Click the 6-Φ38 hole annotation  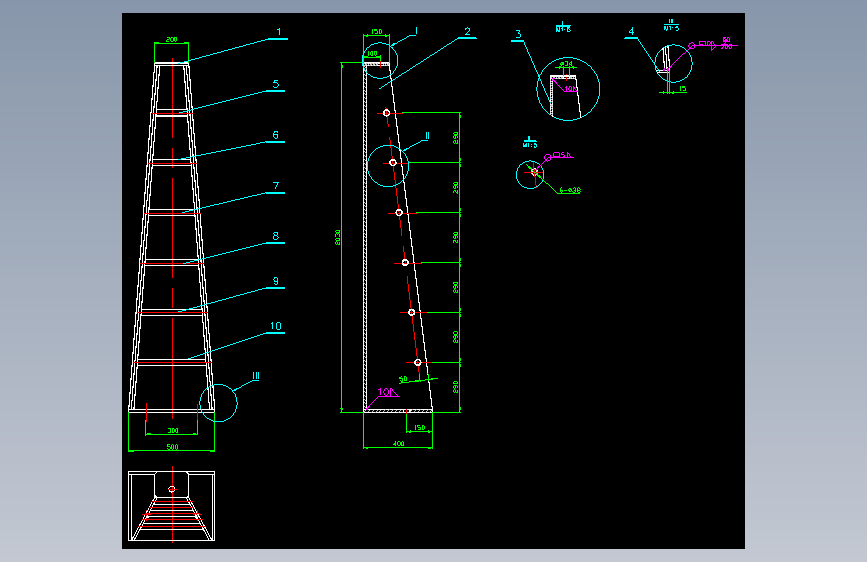pos(570,190)
